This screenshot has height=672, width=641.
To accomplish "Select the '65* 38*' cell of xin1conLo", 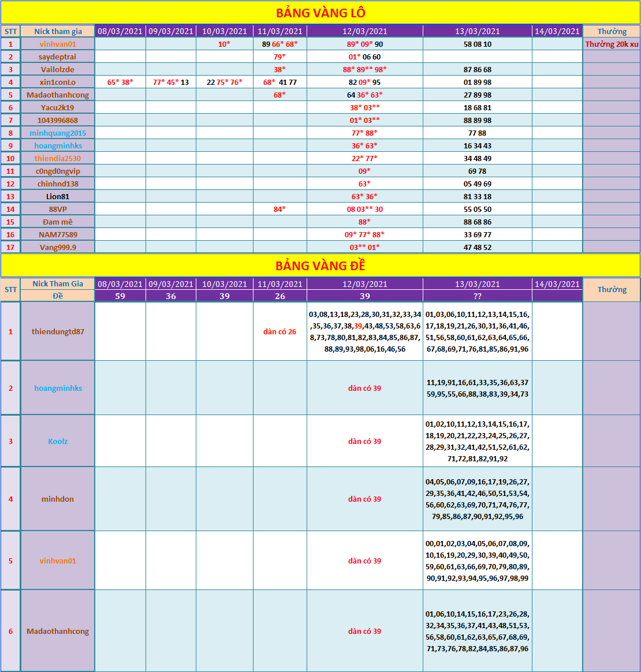I will pos(120,83).
